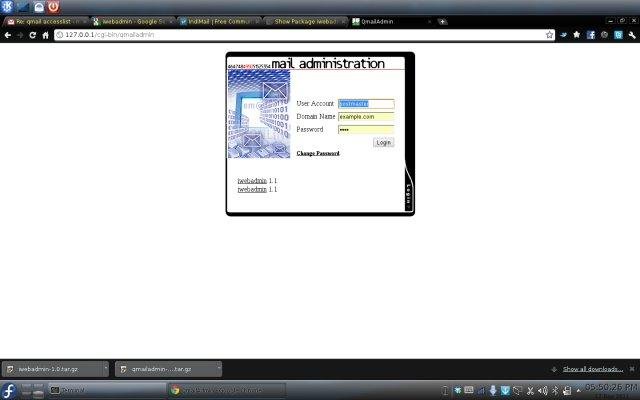Focus the User Account input field
This screenshot has height=400, width=640.
(366, 104)
